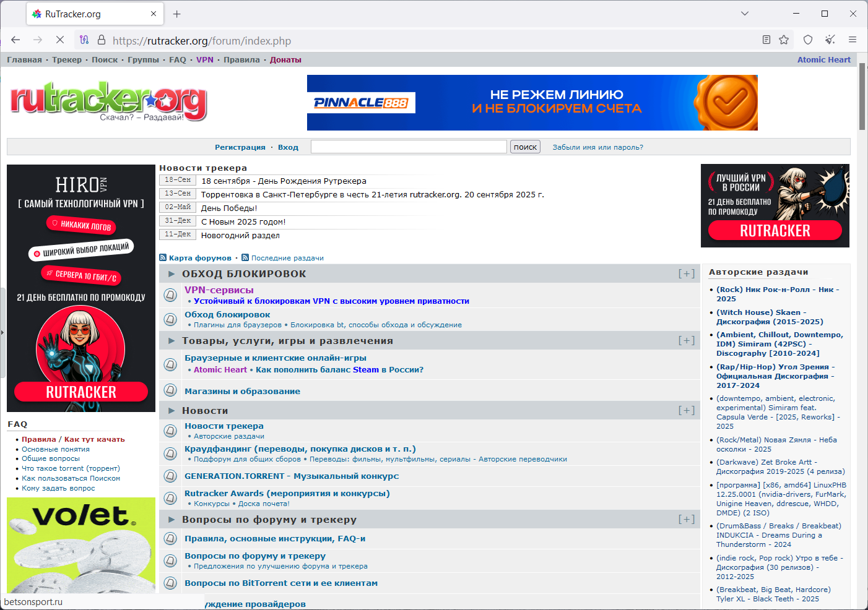Focus the site search input field

tap(409, 147)
